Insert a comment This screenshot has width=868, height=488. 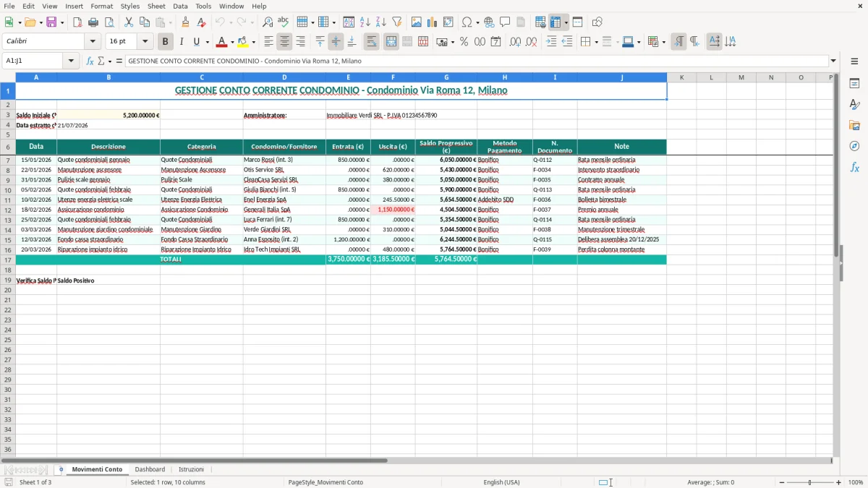[505, 22]
